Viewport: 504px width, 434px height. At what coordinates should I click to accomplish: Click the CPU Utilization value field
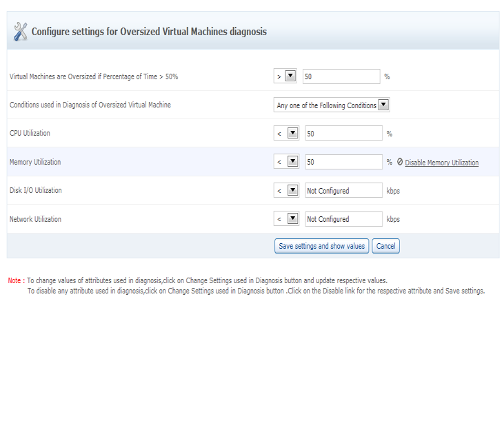click(343, 133)
